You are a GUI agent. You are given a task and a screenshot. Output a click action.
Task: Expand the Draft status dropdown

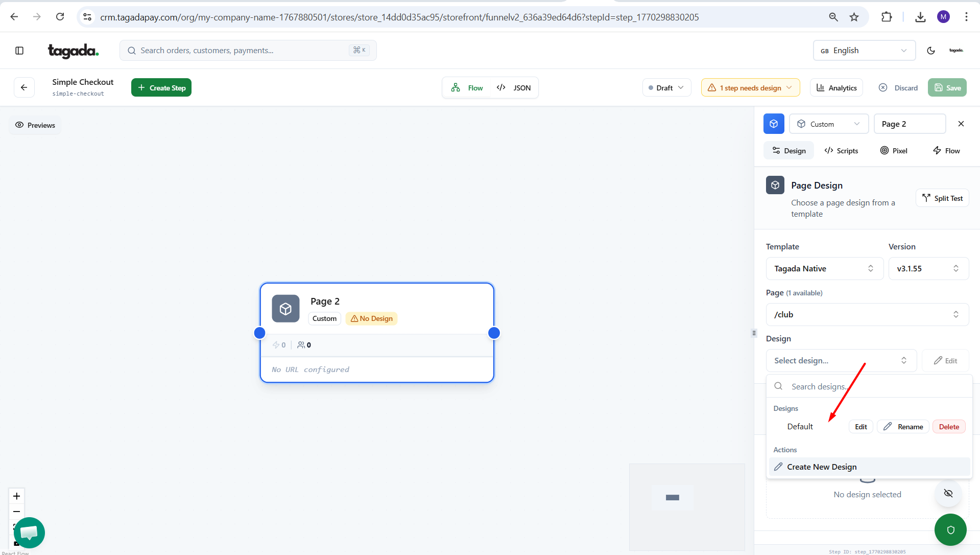tap(666, 88)
